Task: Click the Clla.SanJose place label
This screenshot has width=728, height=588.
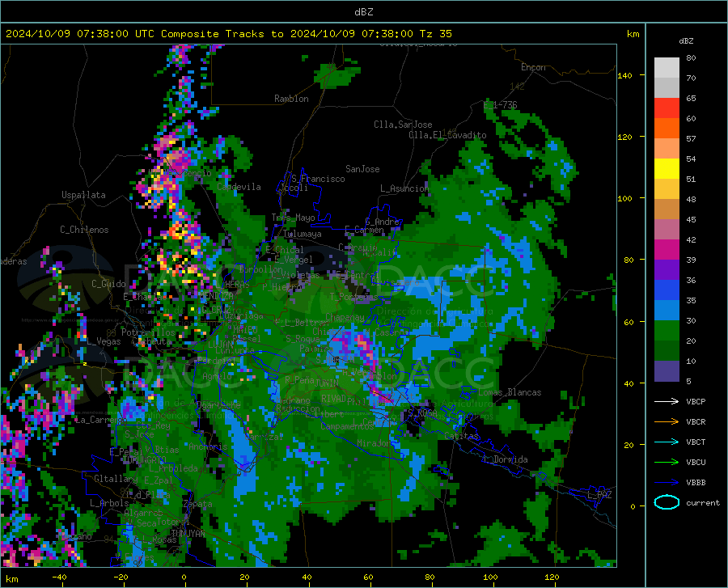Action: pyautogui.click(x=403, y=125)
